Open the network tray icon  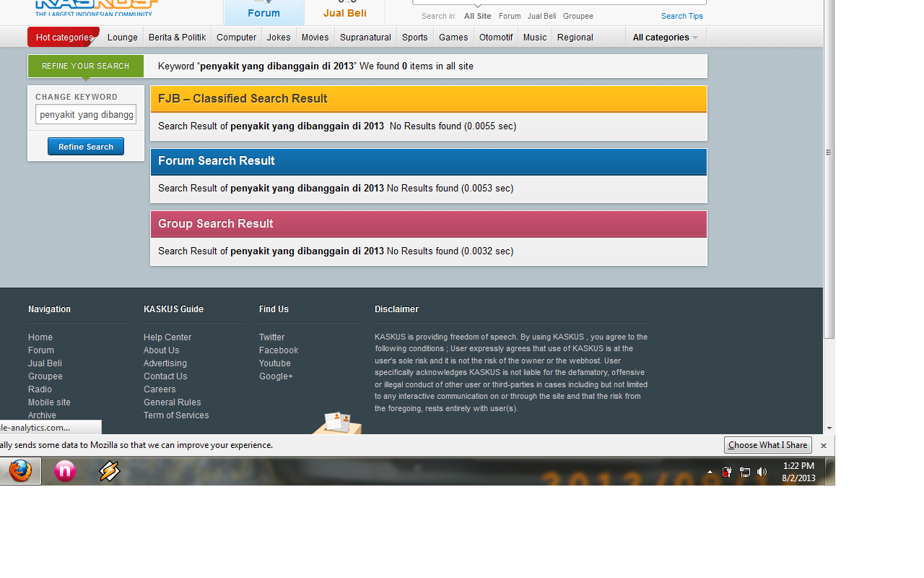tap(745, 472)
